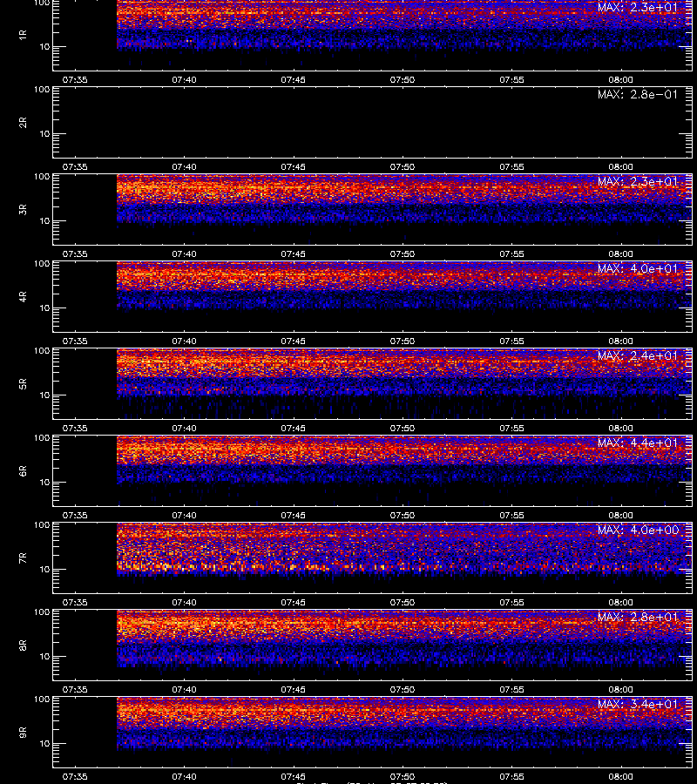Click the empty 2R spectrogram plot

(373, 123)
